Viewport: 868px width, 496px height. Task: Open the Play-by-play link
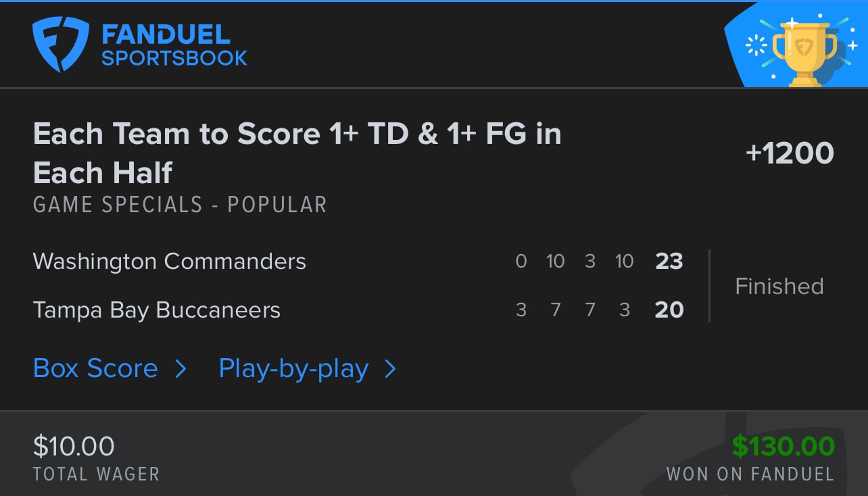(293, 369)
